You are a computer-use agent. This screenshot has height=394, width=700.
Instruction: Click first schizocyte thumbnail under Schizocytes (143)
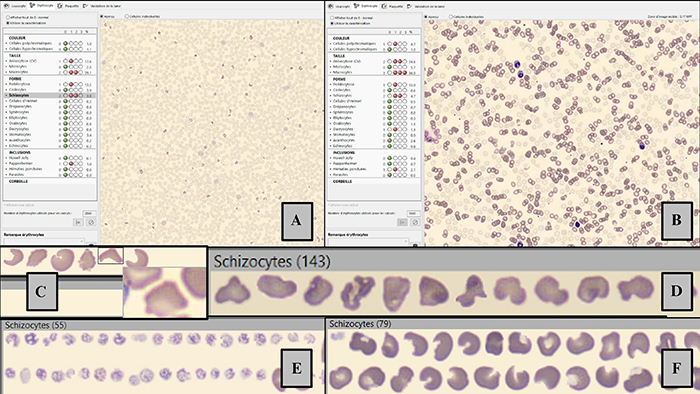pos(232,290)
